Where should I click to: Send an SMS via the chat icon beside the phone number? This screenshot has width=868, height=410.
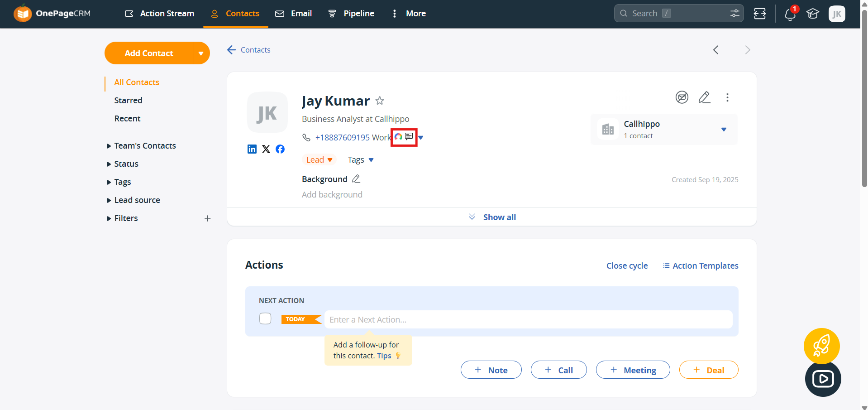coord(409,137)
